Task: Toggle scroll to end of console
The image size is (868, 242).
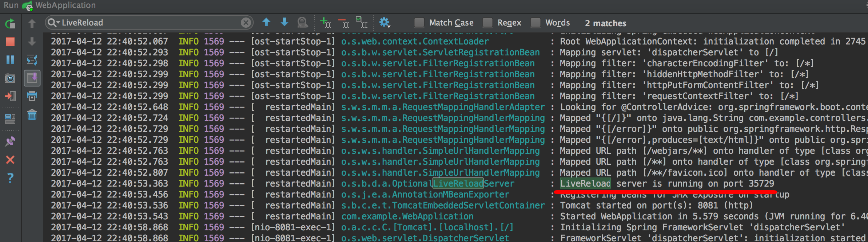Action: click(32, 78)
